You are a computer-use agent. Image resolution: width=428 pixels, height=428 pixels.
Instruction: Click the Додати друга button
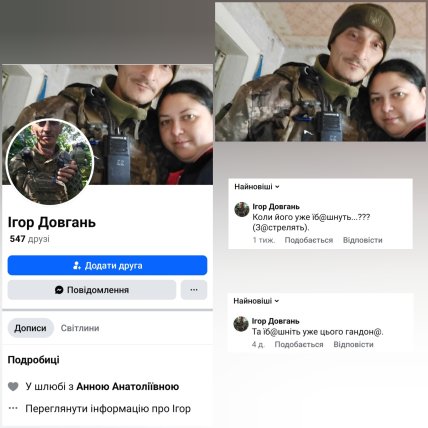[107, 265]
